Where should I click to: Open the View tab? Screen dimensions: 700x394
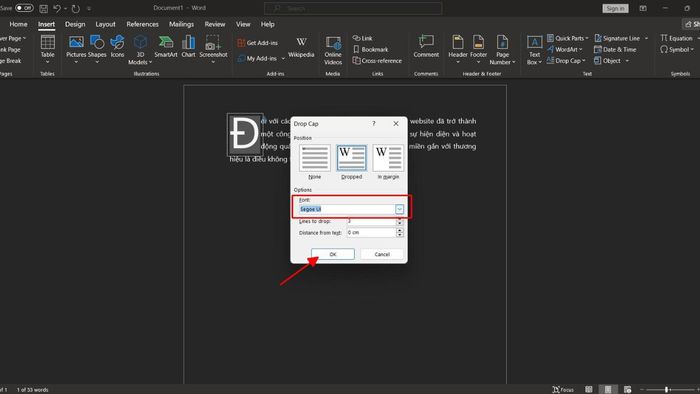243,24
